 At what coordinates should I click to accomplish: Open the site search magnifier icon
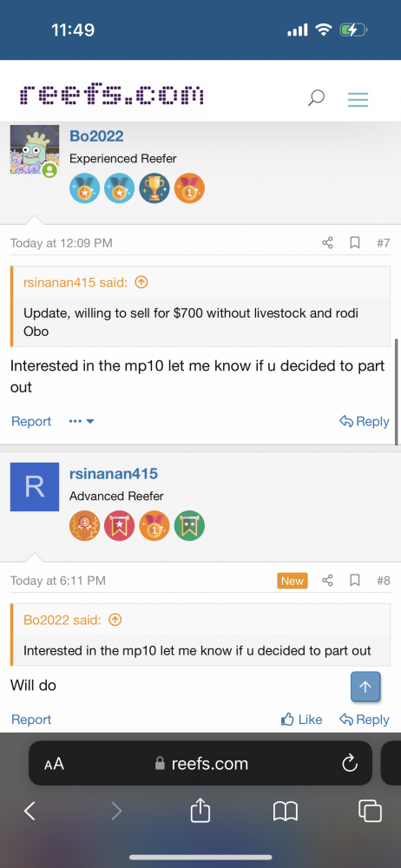(316, 99)
